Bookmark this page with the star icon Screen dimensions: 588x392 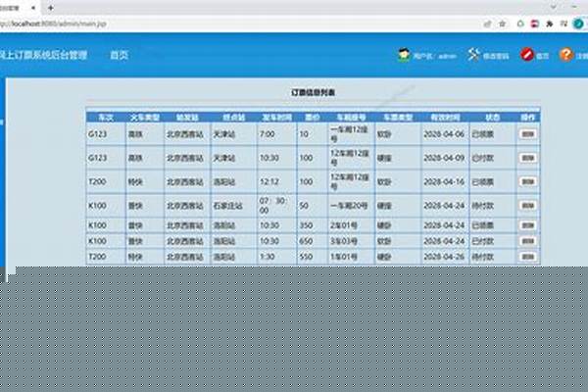click(x=502, y=24)
